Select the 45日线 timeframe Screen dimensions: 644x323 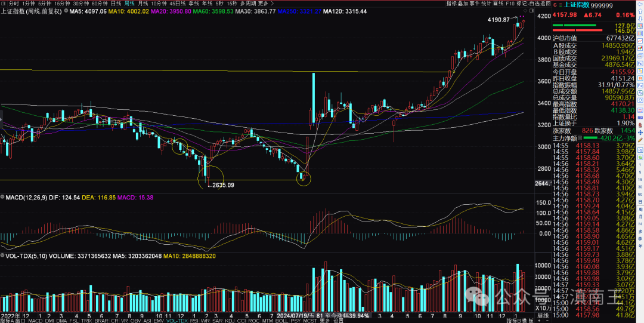click(178, 4)
